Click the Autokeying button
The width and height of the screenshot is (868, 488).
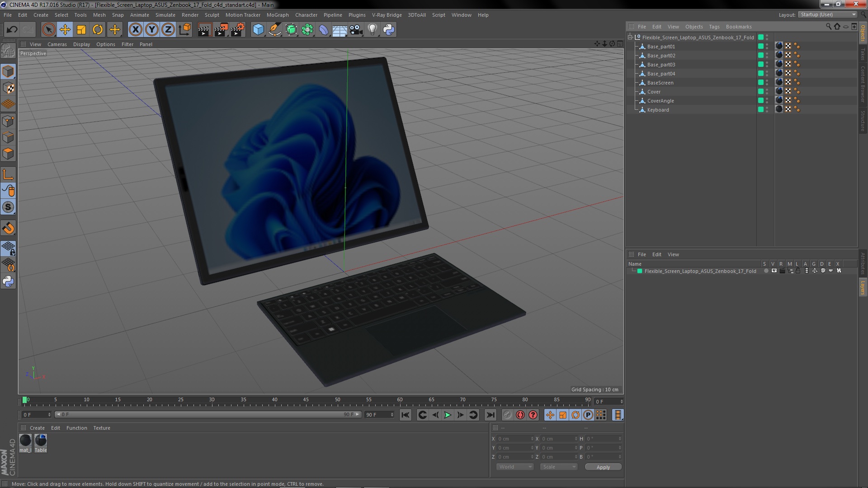520,415
